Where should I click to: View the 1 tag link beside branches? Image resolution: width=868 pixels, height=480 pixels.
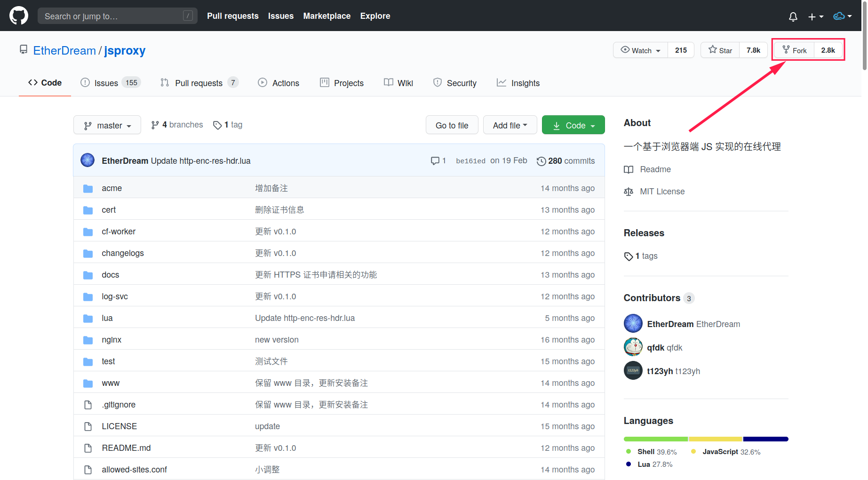(x=228, y=125)
